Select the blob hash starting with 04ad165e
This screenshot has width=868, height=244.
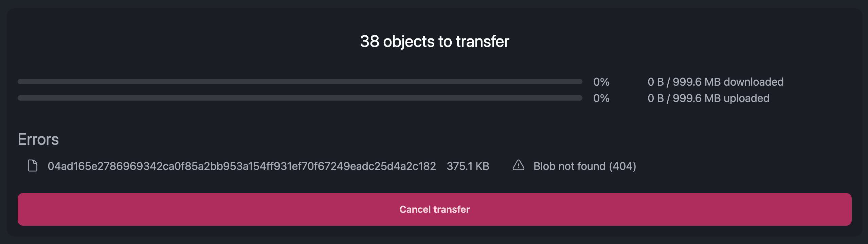point(241,166)
